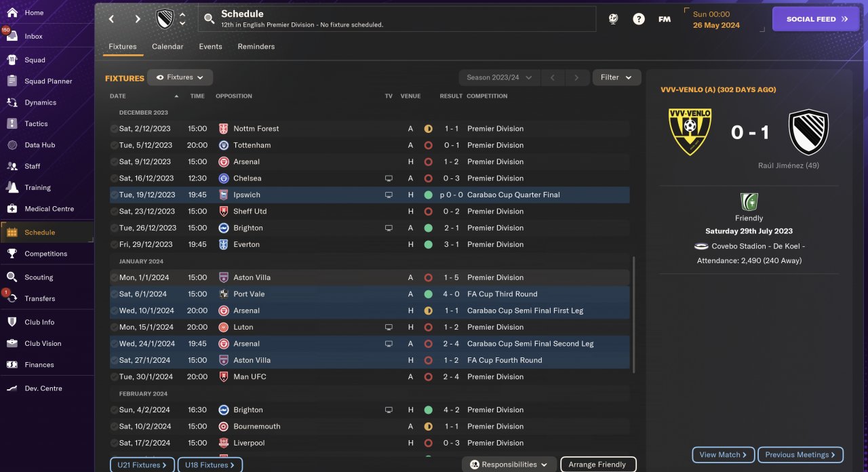Toggle the reminder circle for Chelsea fixture
868x472 pixels.
coord(114,178)
